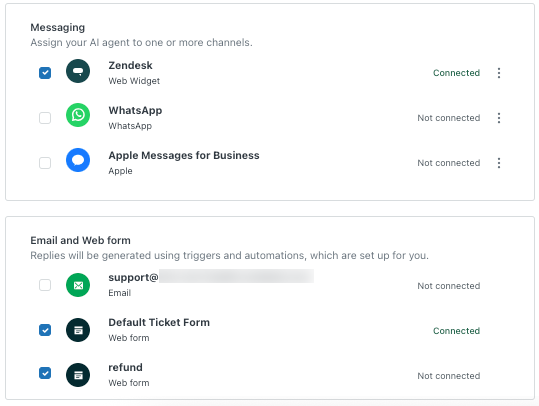
Task: Check the support email channel checkbox
Action: [x=45, y=285]
